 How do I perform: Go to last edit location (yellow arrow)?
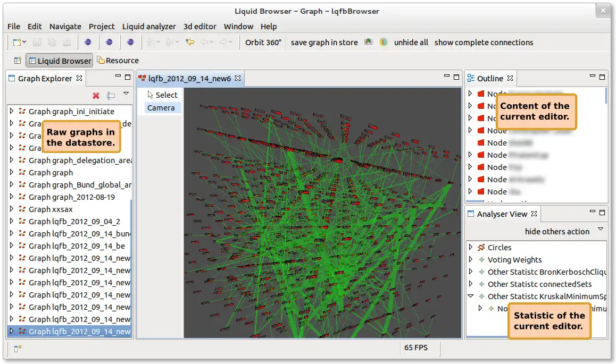(190, 42)
